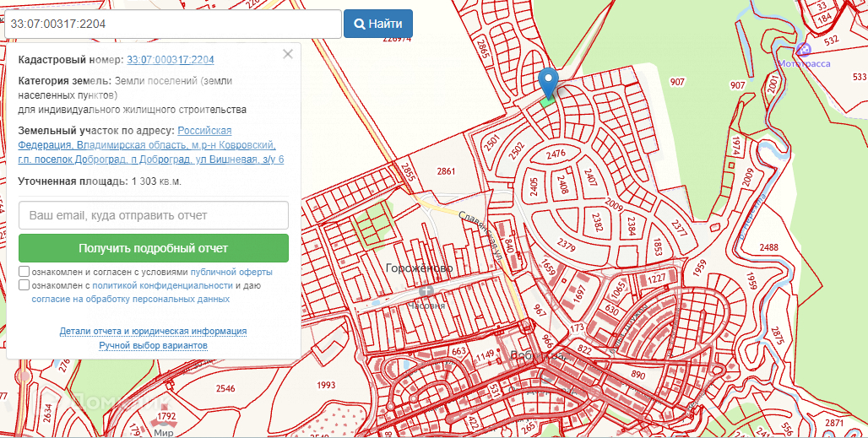Click the Часовня chapel map icon
Image resolution: width=868 pixels, height=438 pixels.
426,291
